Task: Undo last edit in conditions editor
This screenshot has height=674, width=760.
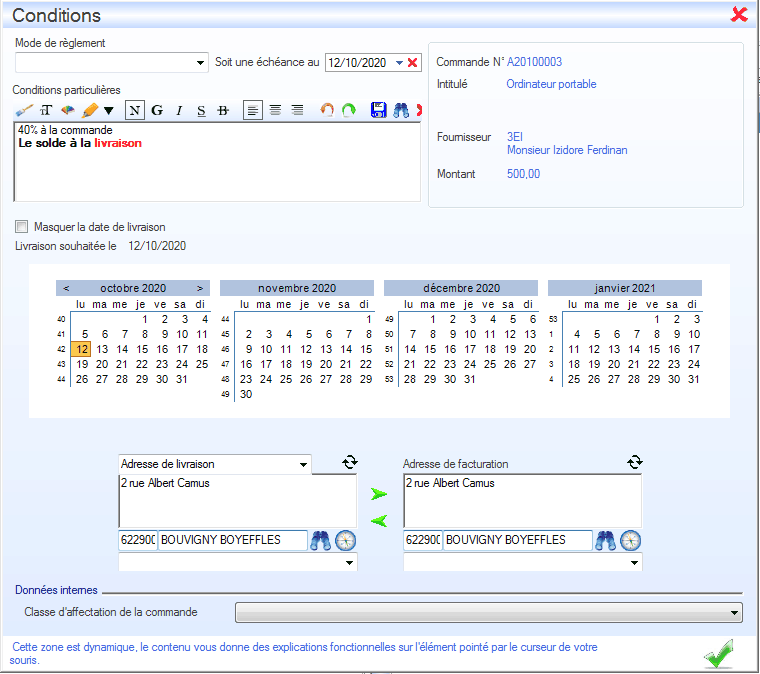Action: (327, 110)
